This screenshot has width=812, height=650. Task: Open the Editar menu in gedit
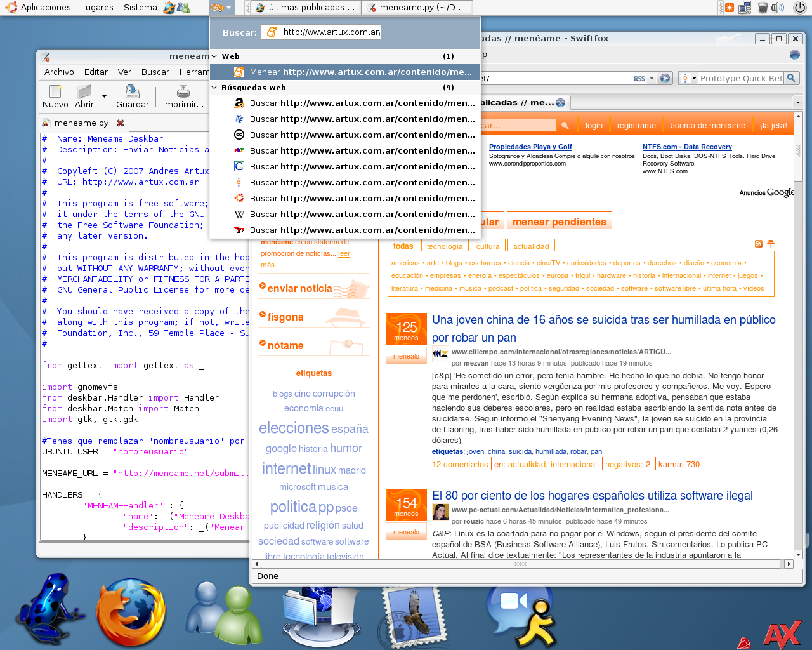[96, 72]
